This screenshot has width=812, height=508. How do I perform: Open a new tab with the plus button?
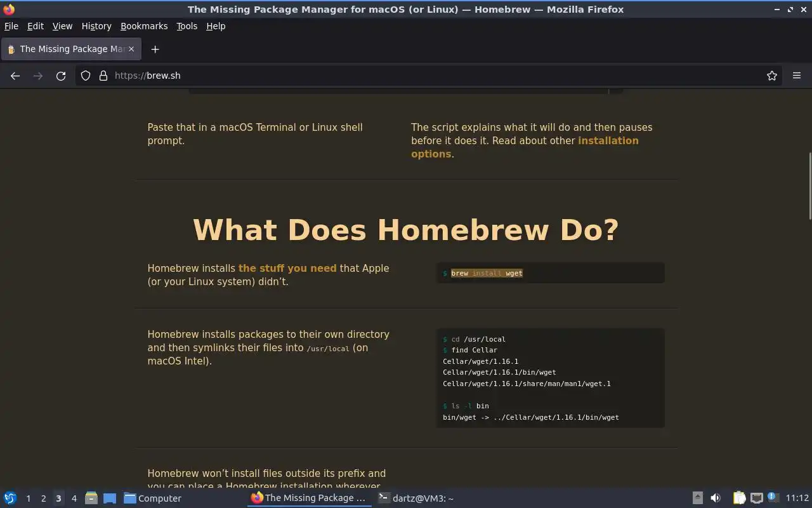[155, 49]
